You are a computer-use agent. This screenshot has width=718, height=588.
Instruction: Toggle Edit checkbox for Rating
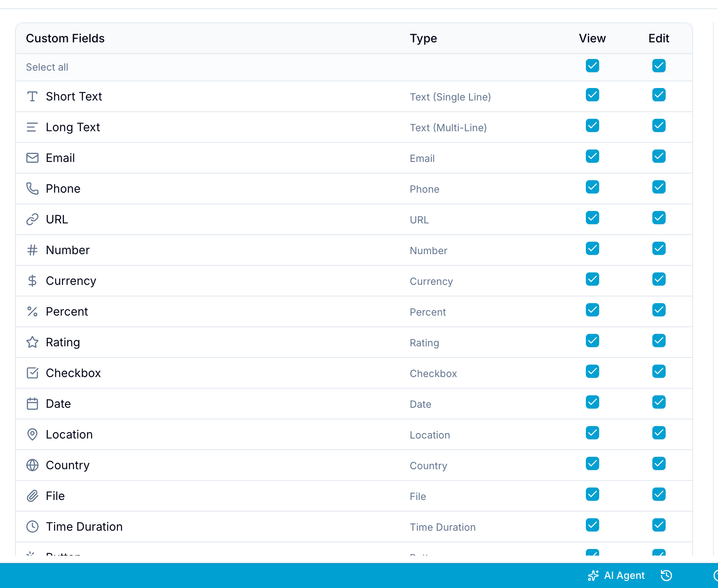659,341
